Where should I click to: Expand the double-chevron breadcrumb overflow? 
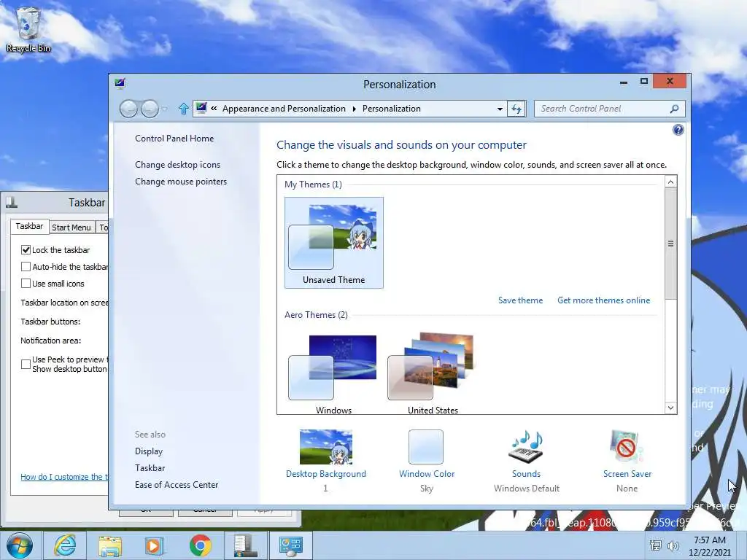tap(214, 108)
